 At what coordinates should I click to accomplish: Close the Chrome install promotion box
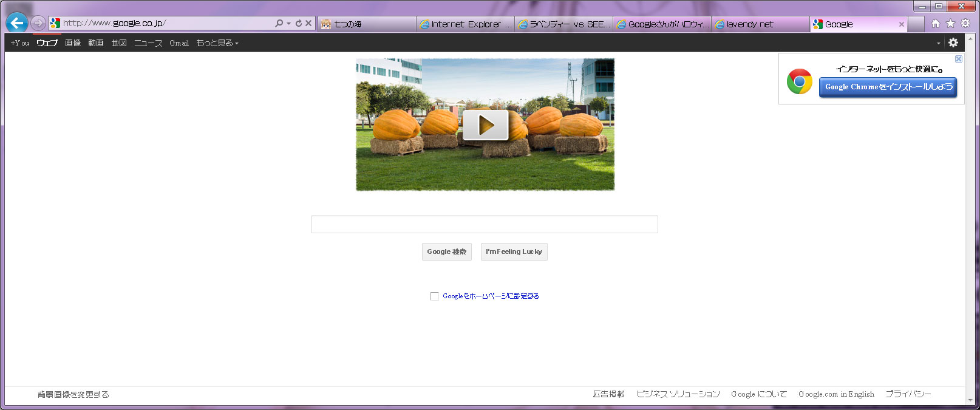point(959,59)
